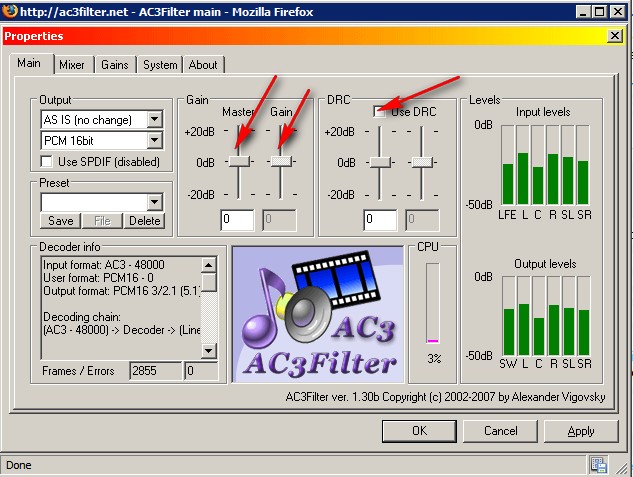Screen dimensions: 633x477
Task: Click Decoder info scroll down arrow
Action: pyautogui.click(x=208, y=350)
